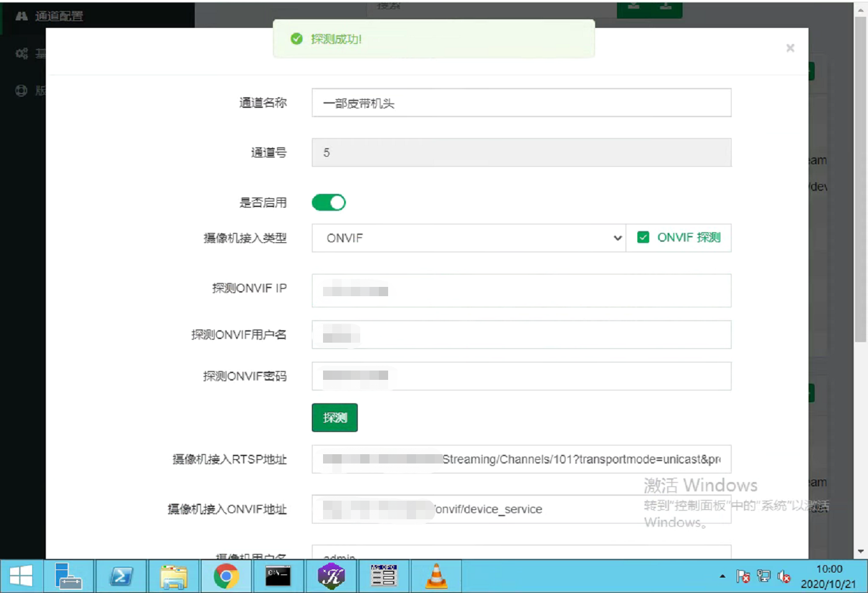Close the channel edit dialog

click(790, 48)
